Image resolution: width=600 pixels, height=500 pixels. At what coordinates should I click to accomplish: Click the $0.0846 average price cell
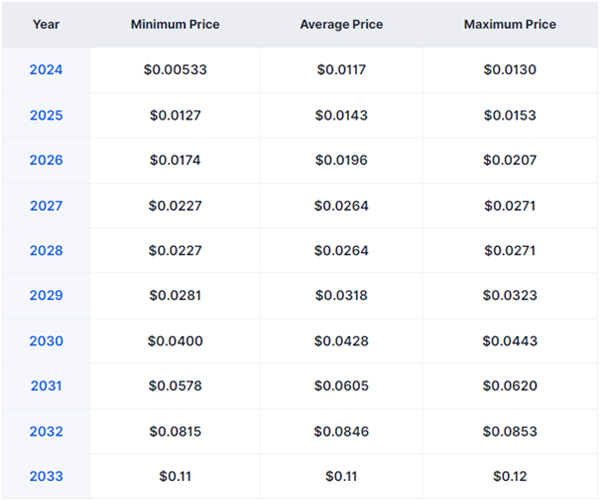(x=340, y=432)
